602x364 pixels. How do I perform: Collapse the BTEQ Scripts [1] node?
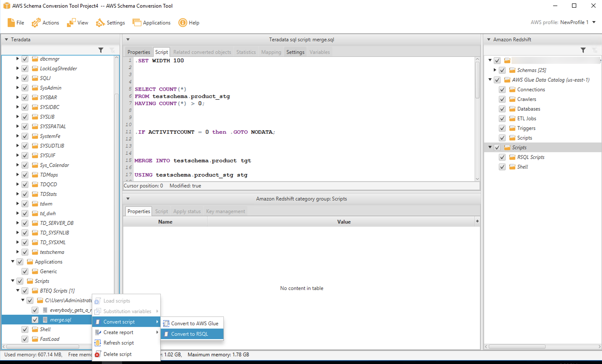tap(18, 290)
